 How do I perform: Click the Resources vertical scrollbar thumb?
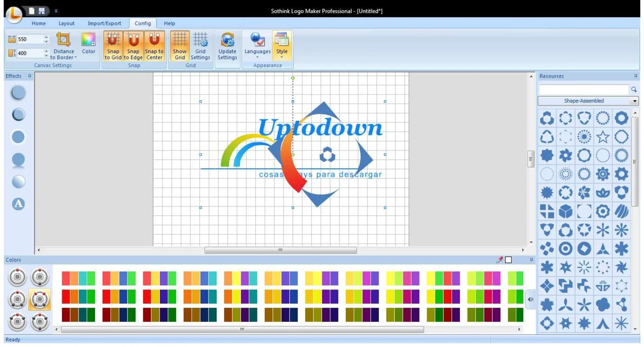pyautogui.click(x=635, y=161)
